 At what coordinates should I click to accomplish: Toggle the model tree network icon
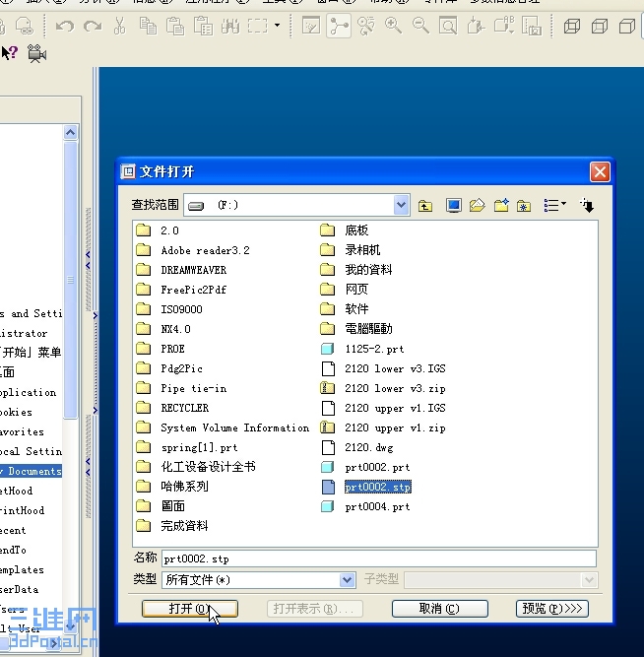click(x=339, y=26)
